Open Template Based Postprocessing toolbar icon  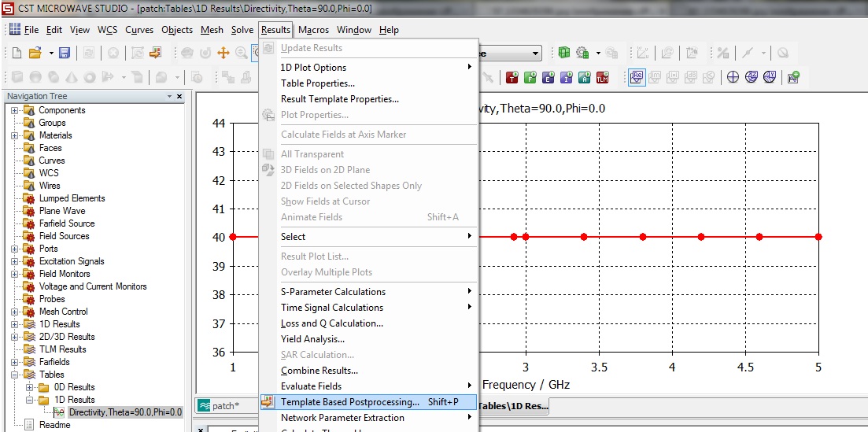(155, 54)
